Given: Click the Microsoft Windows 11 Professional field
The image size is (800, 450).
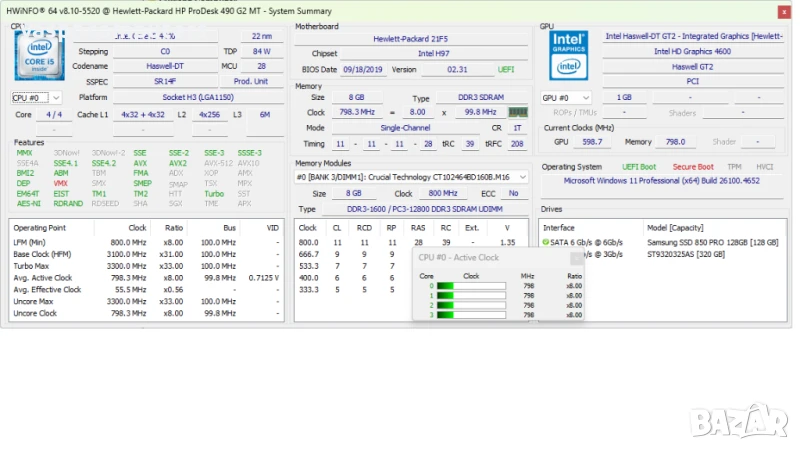Looking at the screenshot, I should pos(662,181).
